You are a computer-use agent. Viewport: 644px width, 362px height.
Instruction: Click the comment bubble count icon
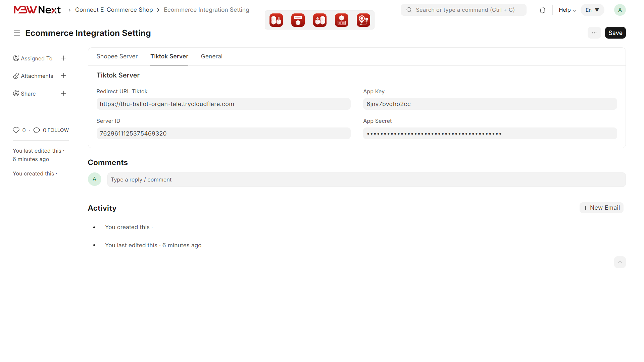pyautogui.click(x=37, y=130)
